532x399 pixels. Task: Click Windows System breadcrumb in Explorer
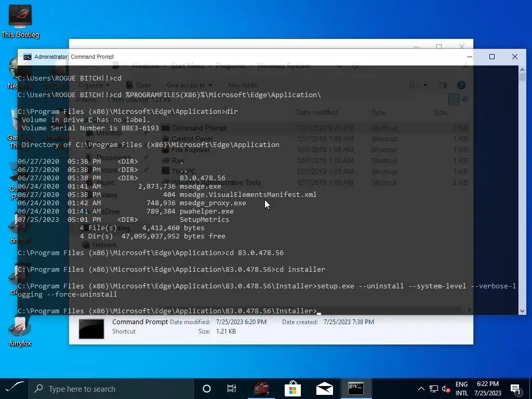(283, 66)
